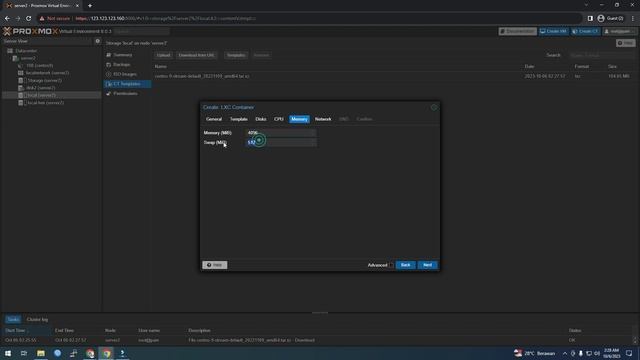Viewport: 640px width, 360px height.
Task: Open the Summary section of the storage panel
Action: 122,55
